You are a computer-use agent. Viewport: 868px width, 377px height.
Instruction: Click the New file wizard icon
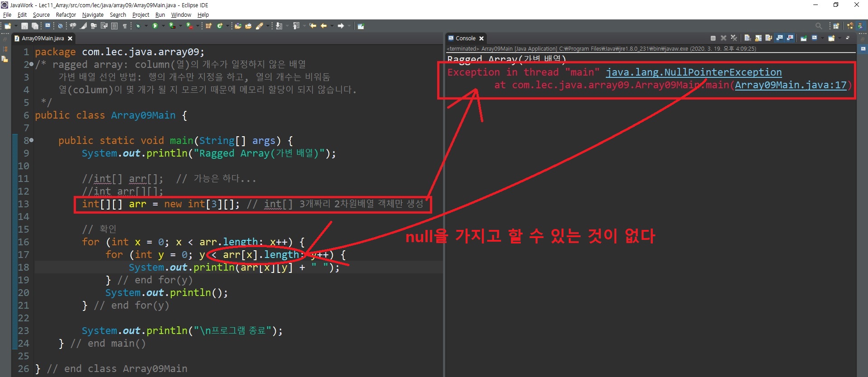8,26
